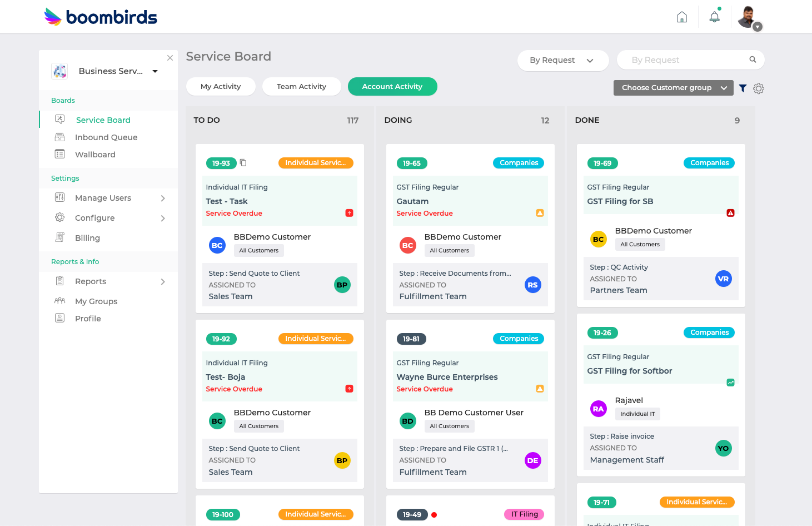The width and height of the screenshot is (812, 526).
Task: Click the copy icon beside ticket 19-93
Action: 243,163
